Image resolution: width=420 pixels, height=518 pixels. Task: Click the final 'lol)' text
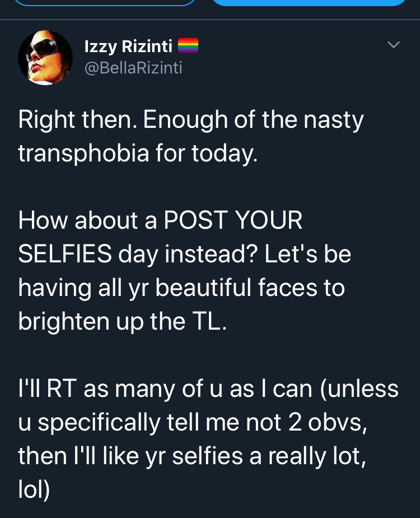coord(34,489)
